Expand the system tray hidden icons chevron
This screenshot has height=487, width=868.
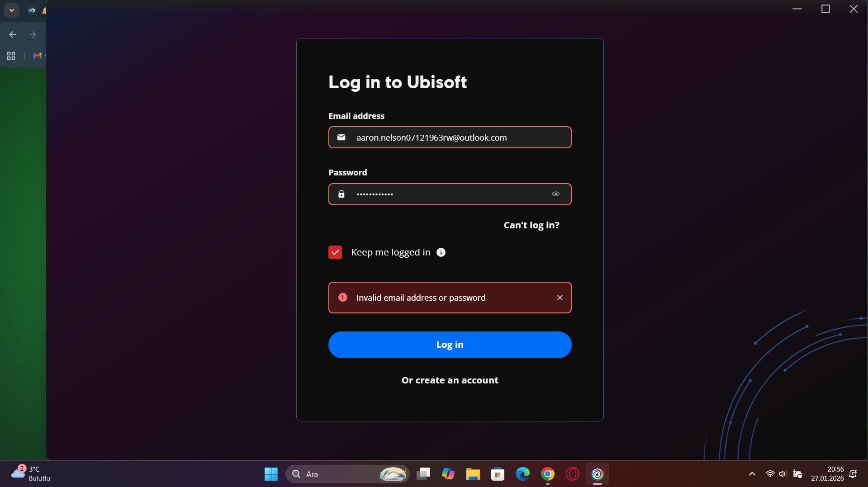point(752,474)
